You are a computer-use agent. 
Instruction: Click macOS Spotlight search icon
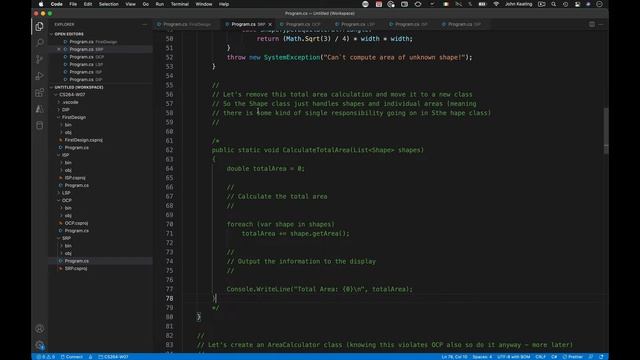point(553,4)
